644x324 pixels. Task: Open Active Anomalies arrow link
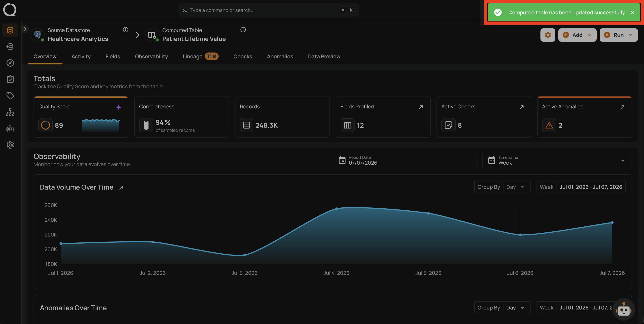pos(623,107)
